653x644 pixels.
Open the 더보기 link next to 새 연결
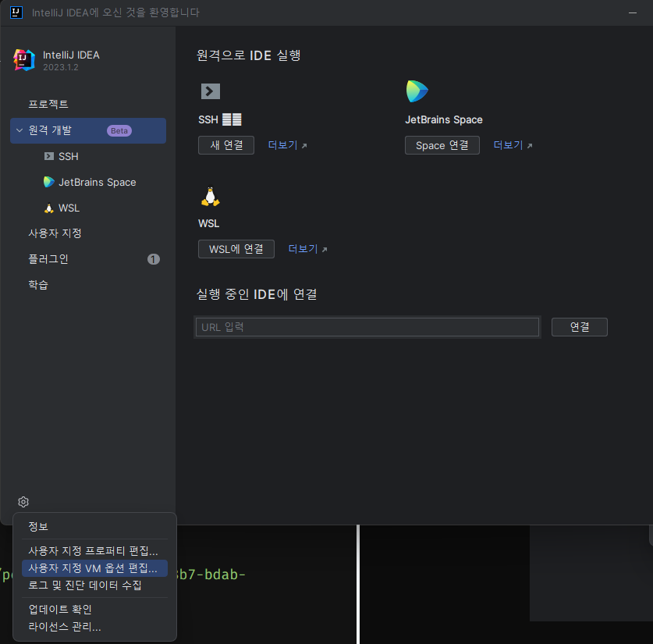pyautogui.click(x=287, y=145)
